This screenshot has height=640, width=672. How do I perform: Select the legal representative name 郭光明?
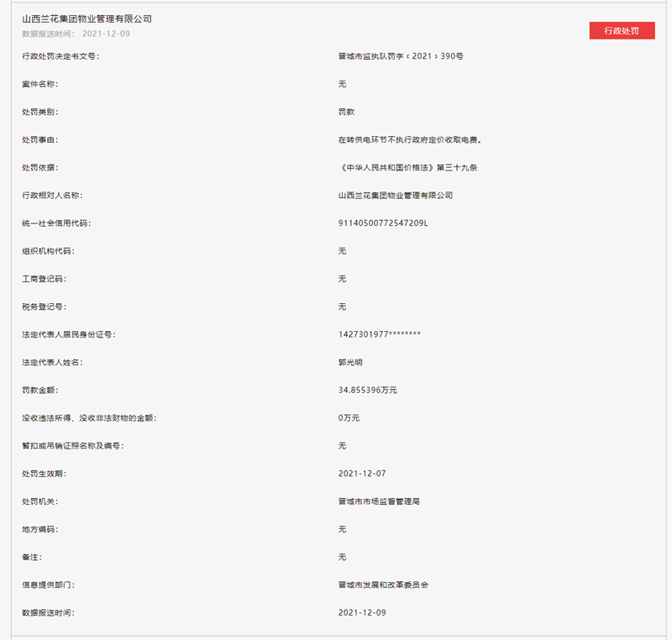pyautogui.click(x=350, y=362)
